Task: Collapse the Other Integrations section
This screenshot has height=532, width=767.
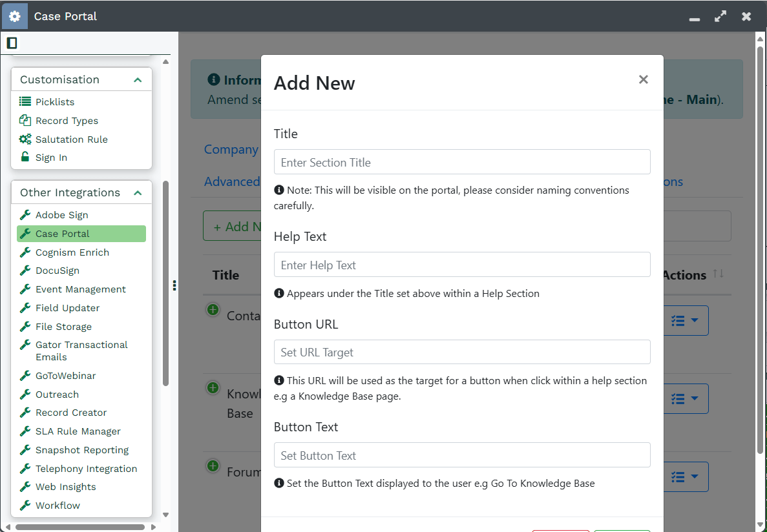Action: tap(137, 193)
